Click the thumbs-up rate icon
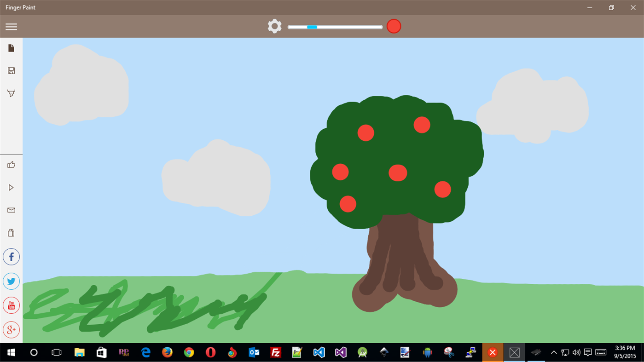 11,164
